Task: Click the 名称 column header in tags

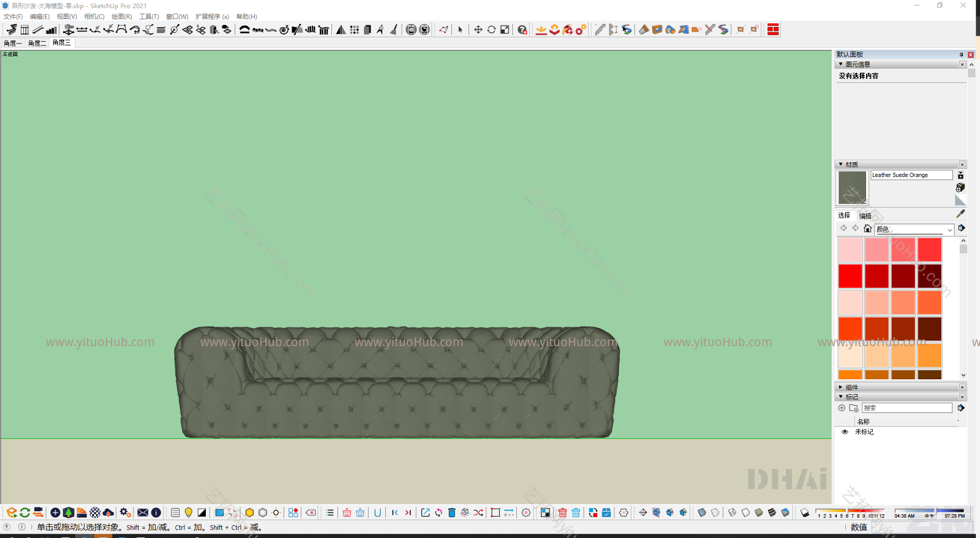Action: 863,422
